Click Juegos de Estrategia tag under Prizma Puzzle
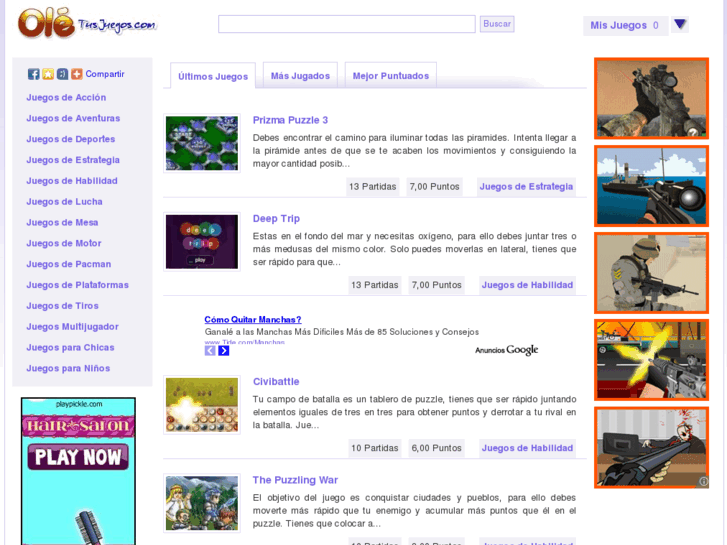Image resolution: width=727 pixels, height=545 pixels. [x=526, y=186]
